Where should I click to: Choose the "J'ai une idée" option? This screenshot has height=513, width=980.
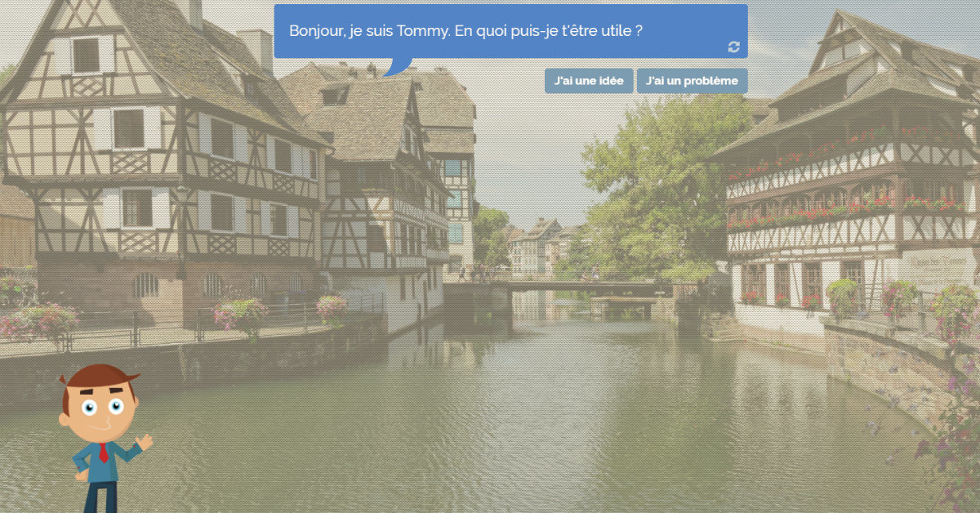coord(588,81)
